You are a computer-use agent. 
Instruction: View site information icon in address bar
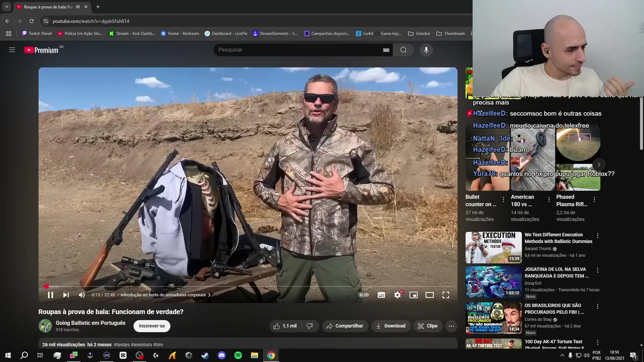tap(46, 21)
